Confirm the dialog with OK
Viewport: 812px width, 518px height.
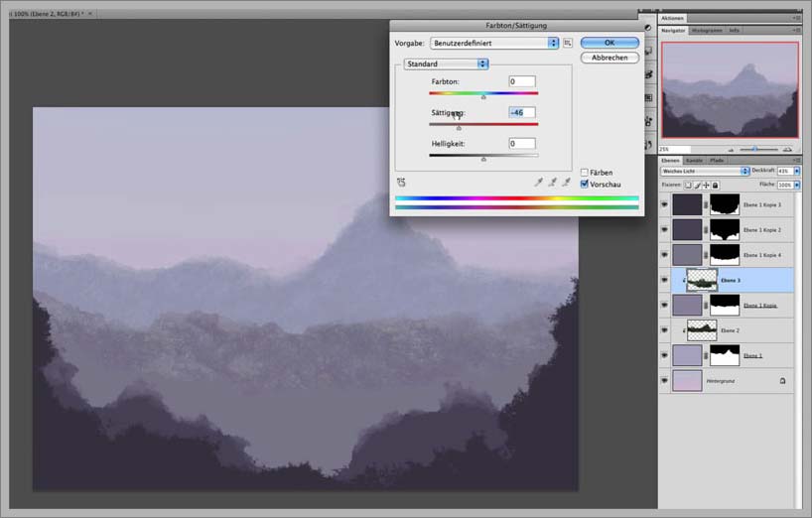click(x=609, y=44)
